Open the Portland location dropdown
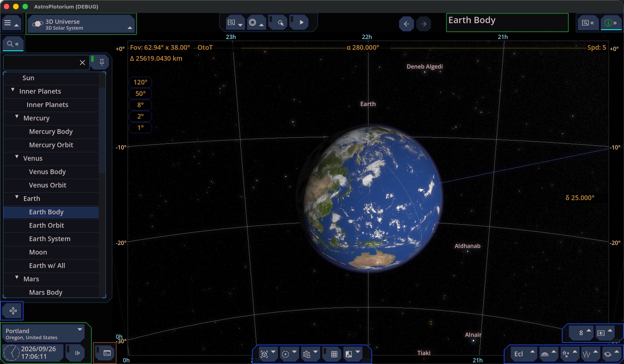The height and width of the screenshot is (364, 624). point(43,334)
